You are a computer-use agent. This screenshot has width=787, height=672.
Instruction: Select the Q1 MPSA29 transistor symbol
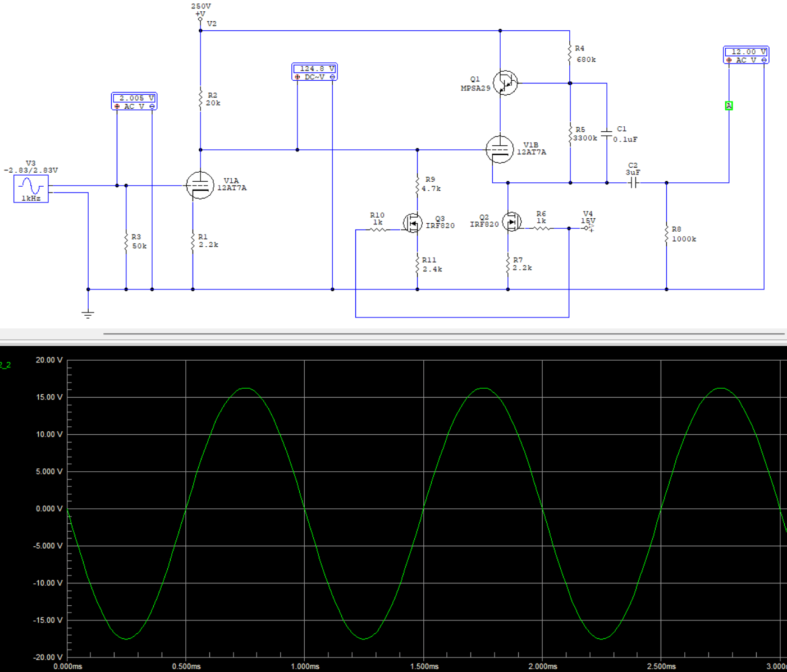pyautogui.click(x=505, y=83)
